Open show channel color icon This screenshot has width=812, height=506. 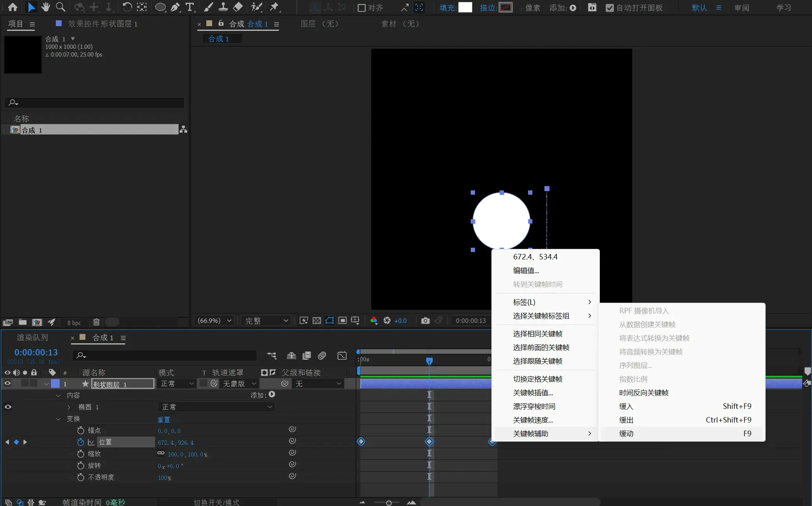pyautogui.click(x=374, y=321)
